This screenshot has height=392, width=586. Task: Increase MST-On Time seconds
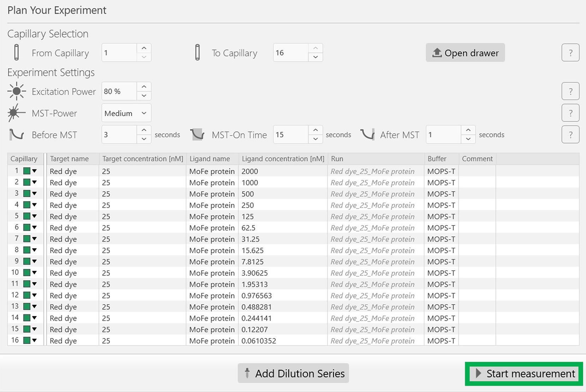pos(316,130)
